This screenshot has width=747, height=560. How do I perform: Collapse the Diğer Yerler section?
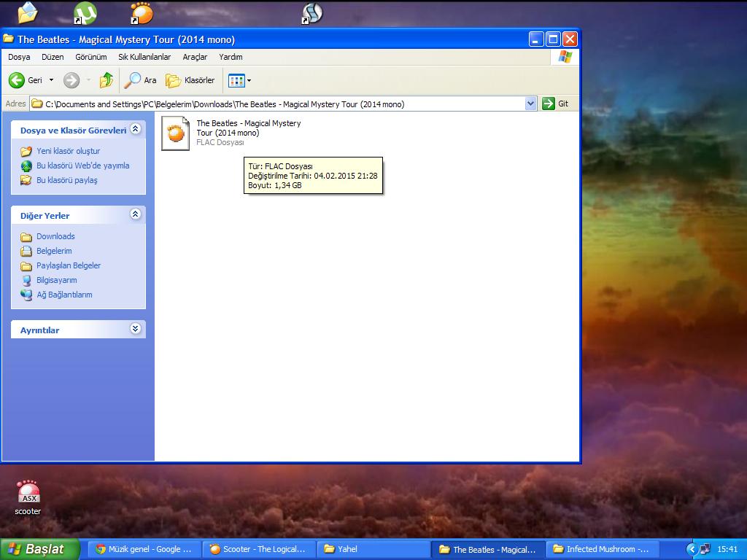[135, 214]
